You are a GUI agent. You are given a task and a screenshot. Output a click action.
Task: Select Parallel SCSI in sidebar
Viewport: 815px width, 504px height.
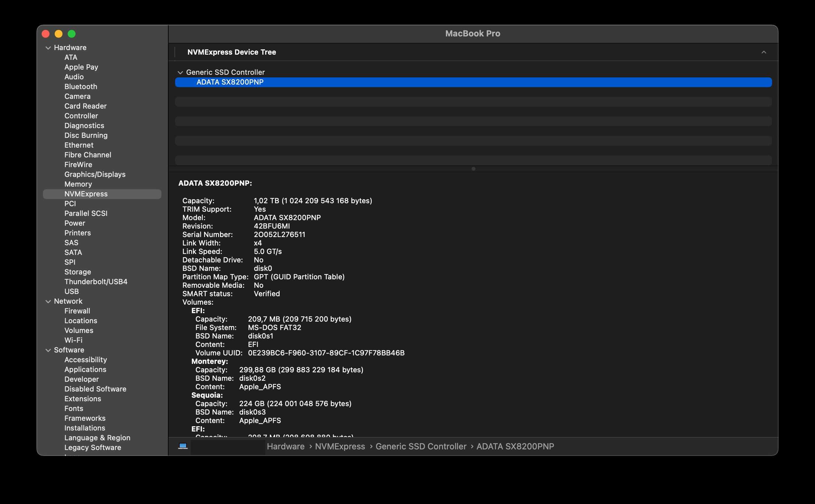[86, 213]
